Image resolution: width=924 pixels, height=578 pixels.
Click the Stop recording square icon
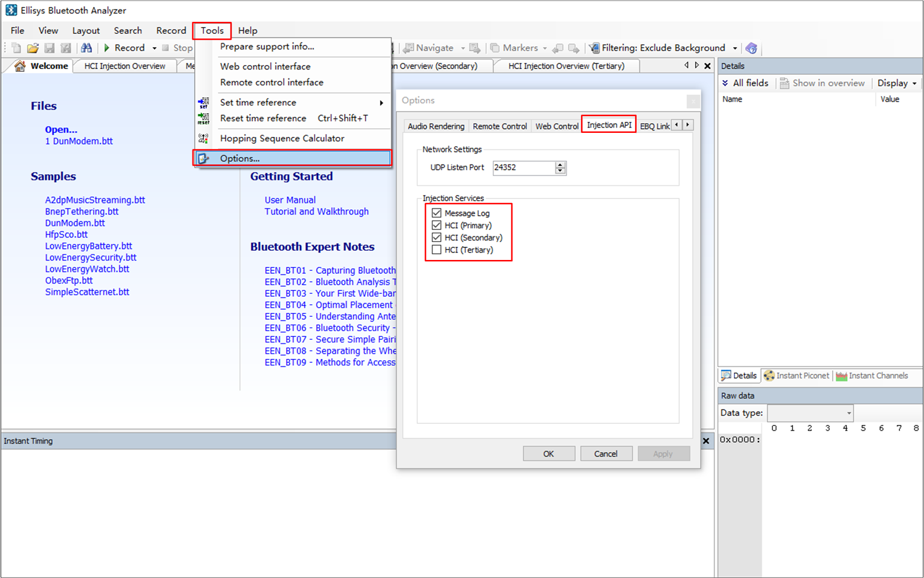165,48
